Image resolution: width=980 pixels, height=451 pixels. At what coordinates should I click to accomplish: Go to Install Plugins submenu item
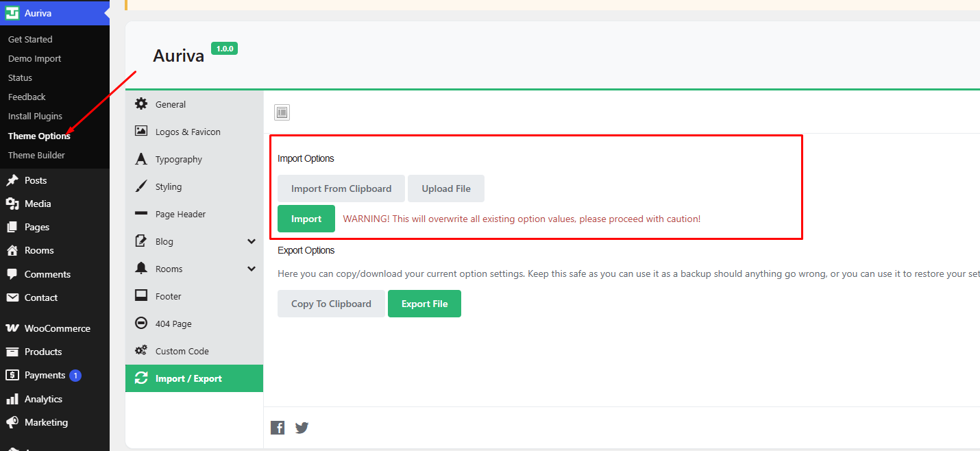(35, 117)
